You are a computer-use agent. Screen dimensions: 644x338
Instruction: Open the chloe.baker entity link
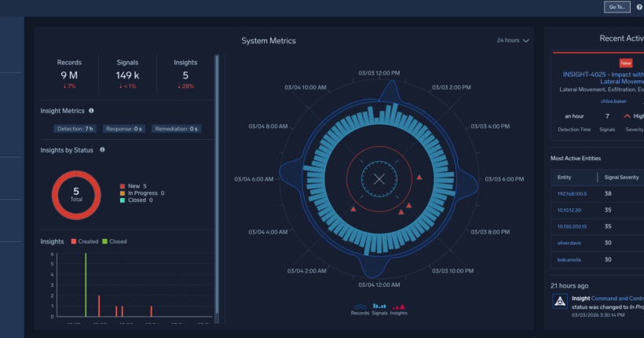[x=613, y=101]
